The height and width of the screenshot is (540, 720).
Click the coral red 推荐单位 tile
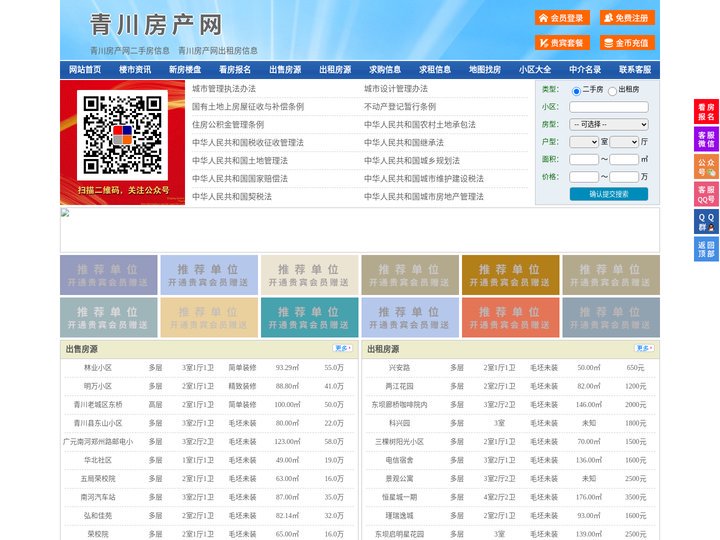[x=511, y=317]
